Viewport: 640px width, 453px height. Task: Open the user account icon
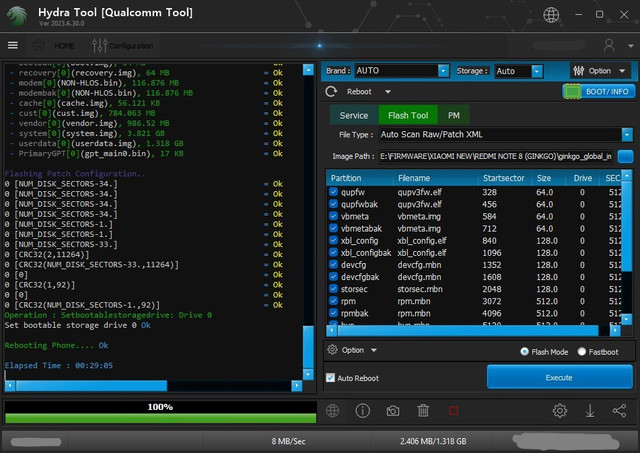609,45
